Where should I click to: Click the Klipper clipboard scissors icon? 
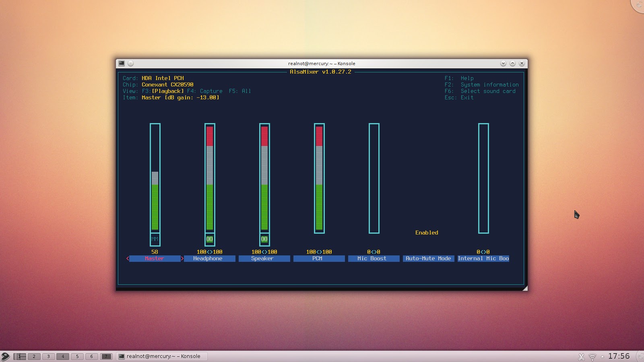pyautogui.click(x=581, y=357)
